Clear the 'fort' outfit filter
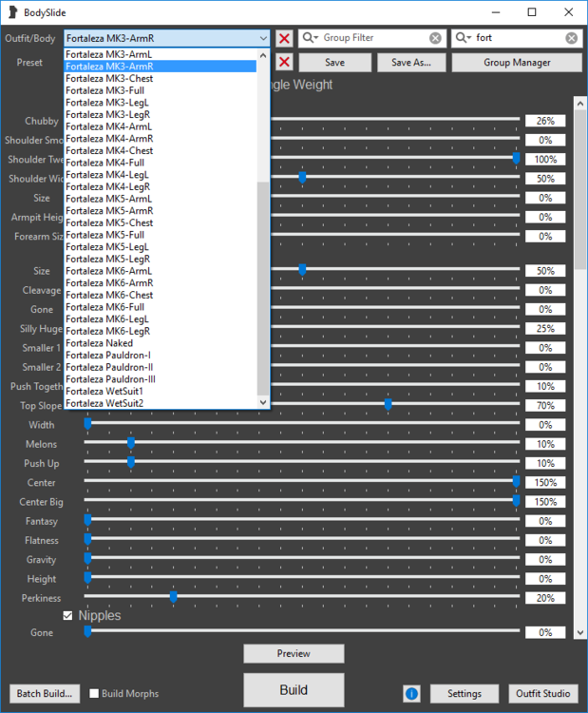Viewport: 588px width, 713px height. pos(572,38)
